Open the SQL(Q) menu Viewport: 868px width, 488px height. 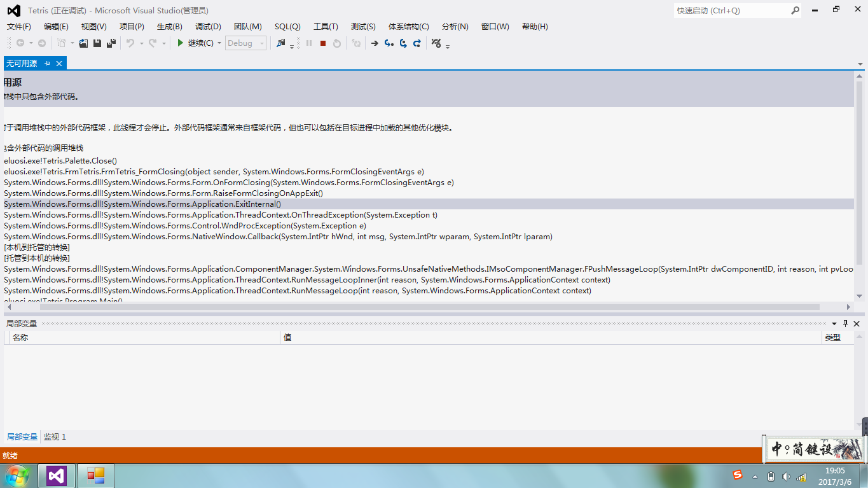pos(287,27)
